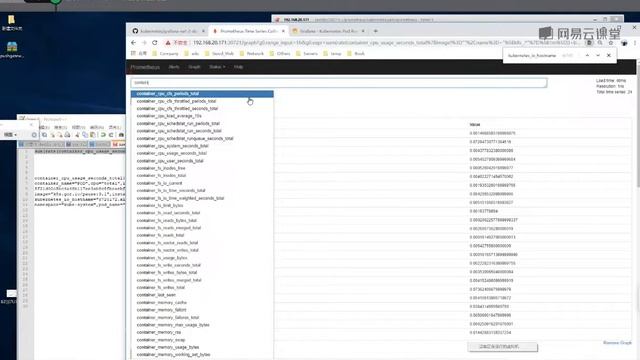Click Chrome's forward navigation arrow
This screenshot has height=360, width=640.
pos(144,42)
